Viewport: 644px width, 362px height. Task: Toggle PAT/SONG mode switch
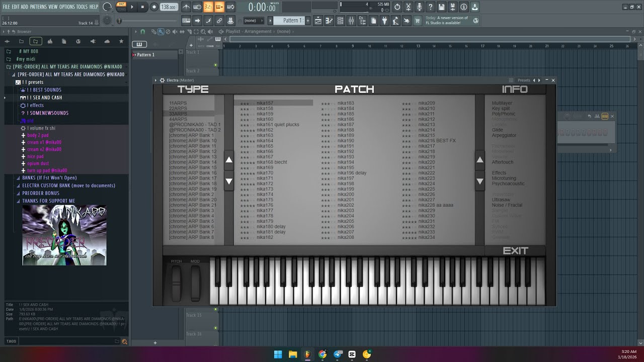(x=121, y=7)
